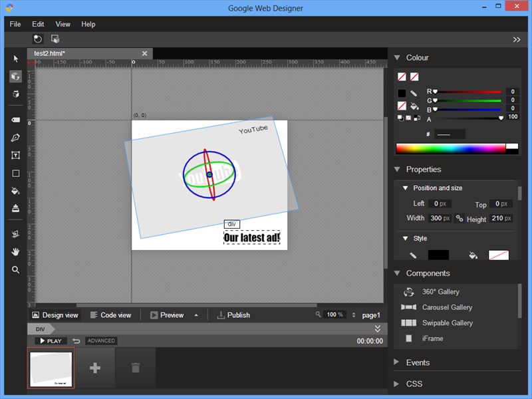Image resolution: width=532 pixels, height=399 pixels.
Task: Select the Hand pan tool
Action: pos(15,252)
